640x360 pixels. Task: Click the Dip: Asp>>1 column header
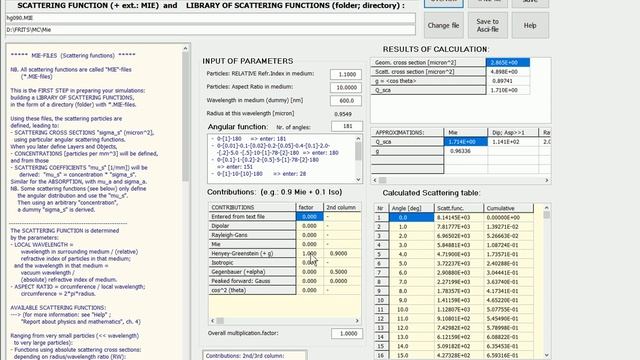tap(513, 133)
